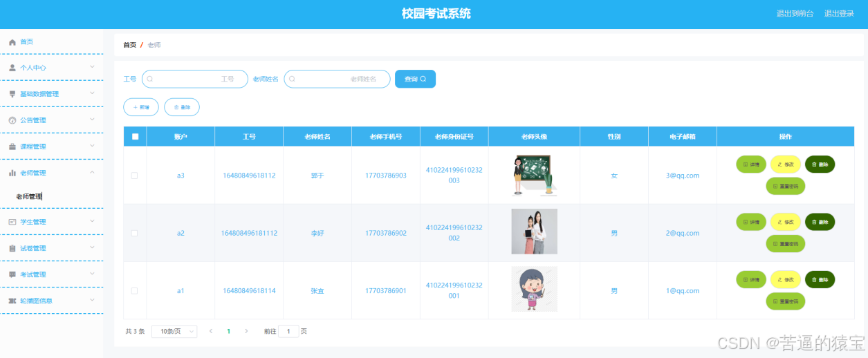Click phone number 17703786903
Image resolution: width=868 pixels, height=358 pixels.
386,176
